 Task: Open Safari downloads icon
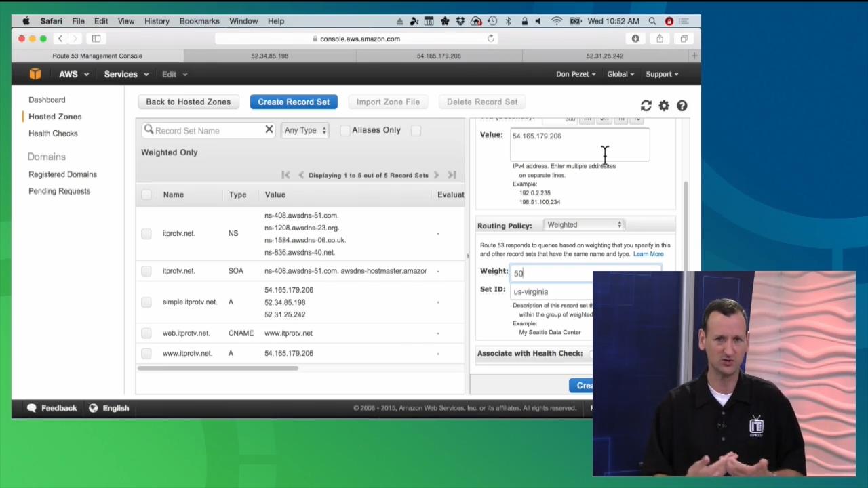click(635, 39)
